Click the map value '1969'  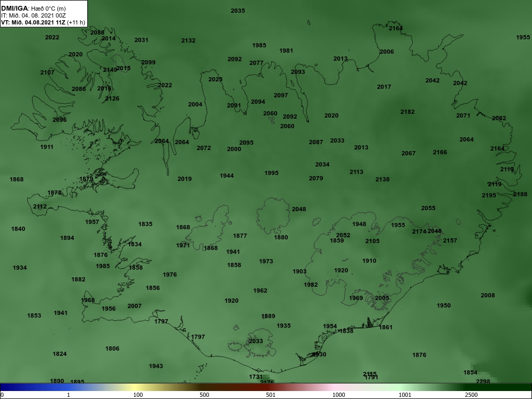pyautogui.click(x=356, y=298)
